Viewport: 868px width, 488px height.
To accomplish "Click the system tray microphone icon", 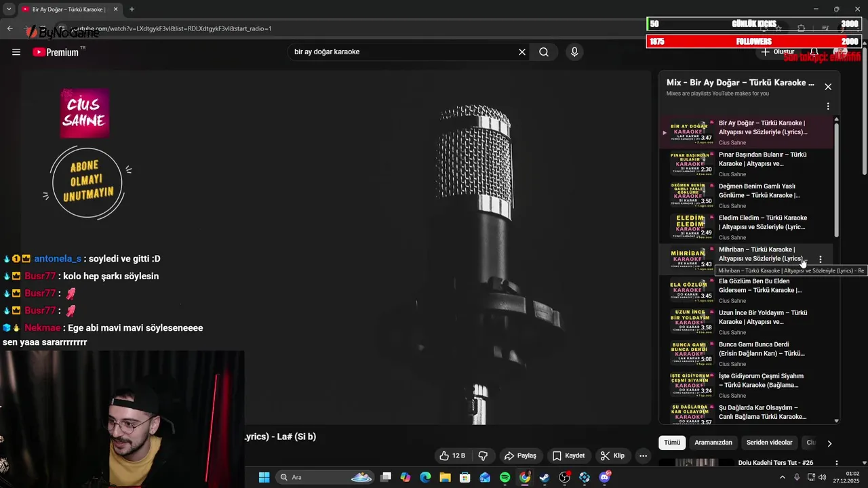I will click(797, 477).
